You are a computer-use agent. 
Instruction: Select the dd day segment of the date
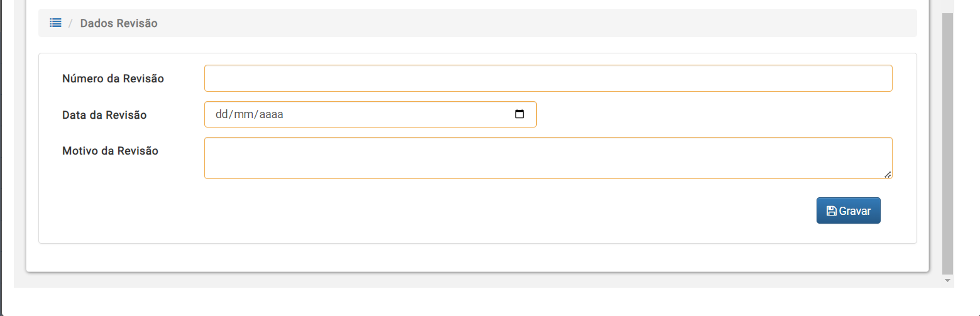click(221, 114)
